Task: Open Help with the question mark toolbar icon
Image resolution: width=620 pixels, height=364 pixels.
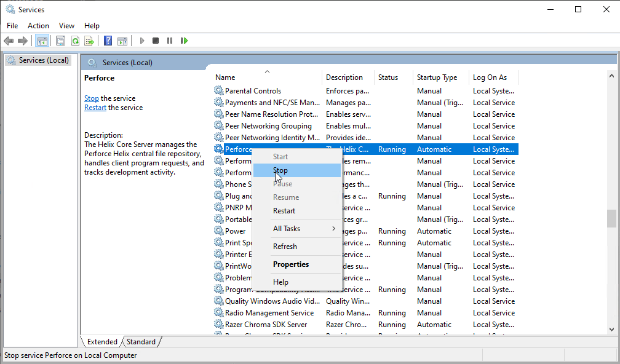Action: [108, 41]
